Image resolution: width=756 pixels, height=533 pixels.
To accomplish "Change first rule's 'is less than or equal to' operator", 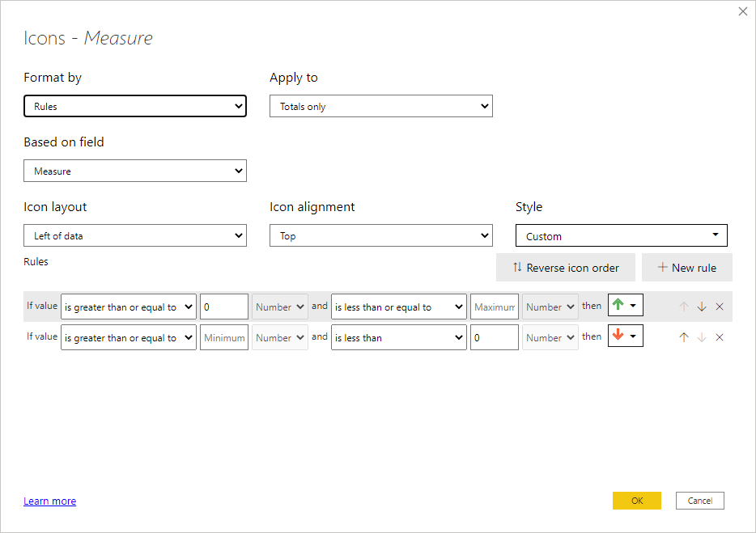I will pos(399,307).
